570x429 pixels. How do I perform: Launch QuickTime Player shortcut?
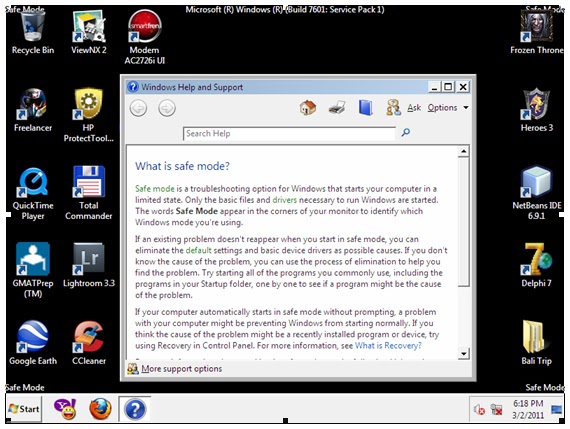(x=33, y=193)
